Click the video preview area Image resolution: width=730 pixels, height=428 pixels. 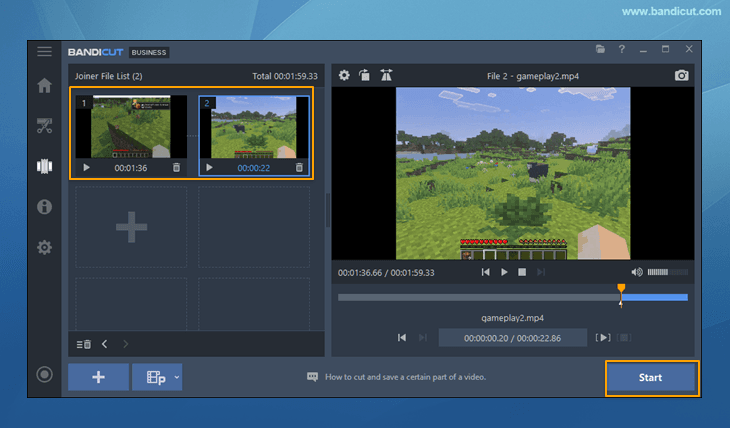513,173
